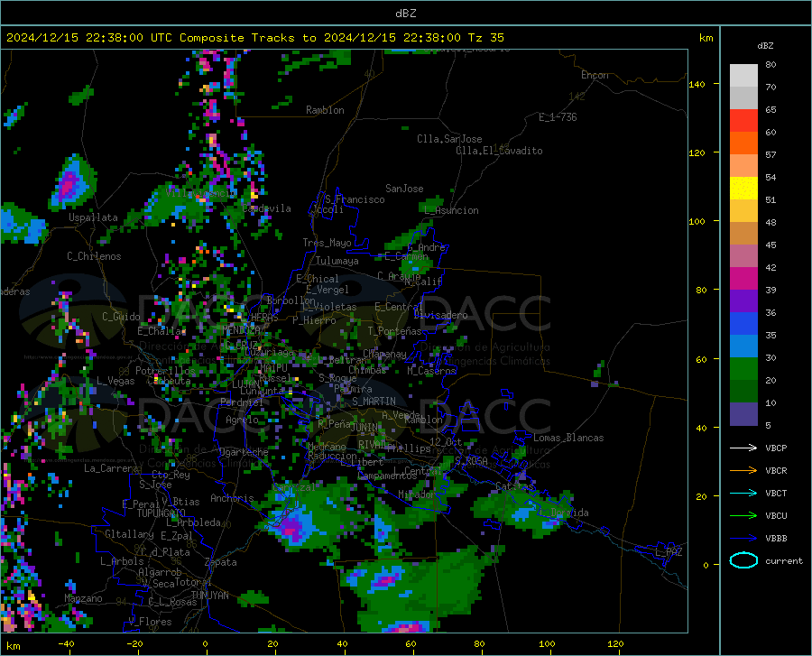812x656 pixels.
Task: Select the dark purple 10 dBZ swatch
Action: click(x=743, y=414)
